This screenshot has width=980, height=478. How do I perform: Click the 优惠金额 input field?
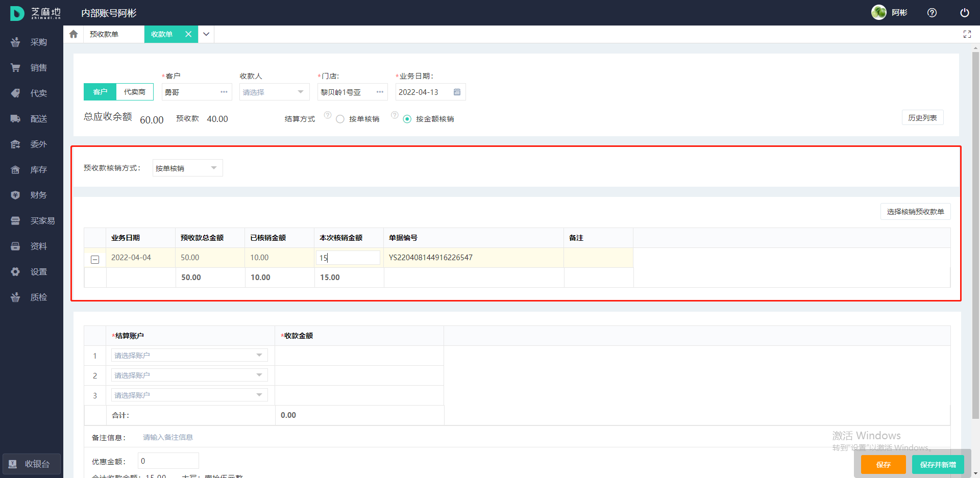point(168,461)
